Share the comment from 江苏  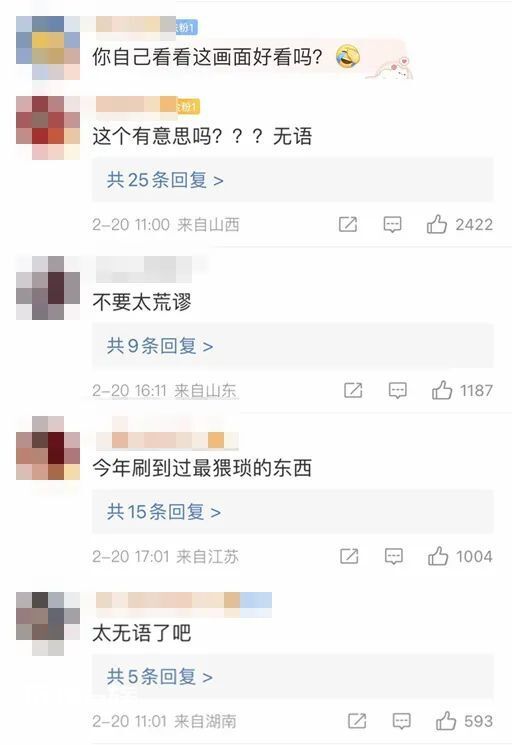[349, 556]
